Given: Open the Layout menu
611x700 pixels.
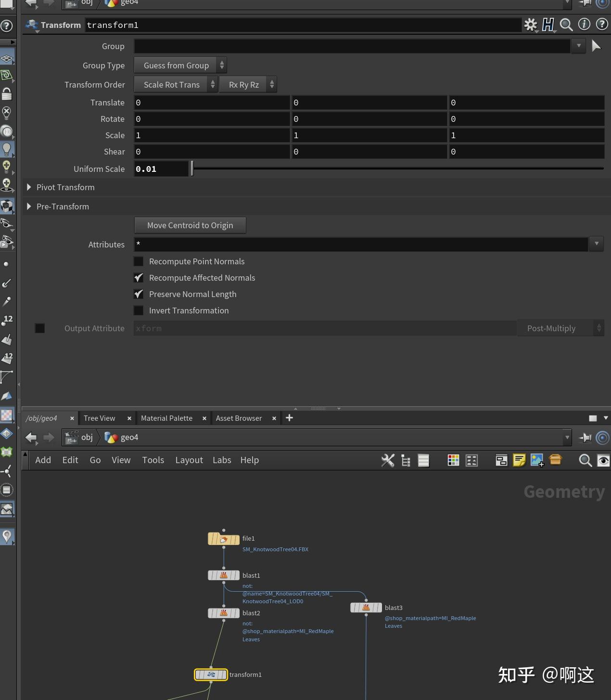Looking at the screenshot, I should [x=189, y=460].
